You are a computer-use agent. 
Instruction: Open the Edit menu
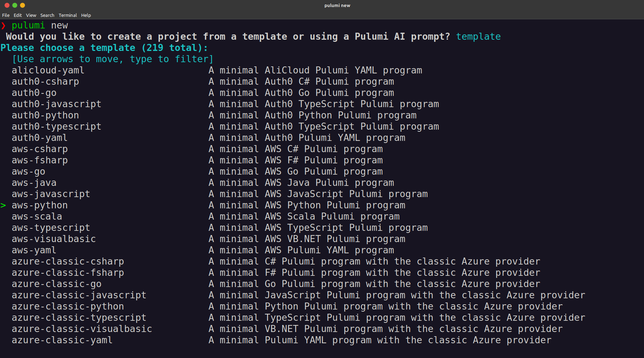pos(17,15)
